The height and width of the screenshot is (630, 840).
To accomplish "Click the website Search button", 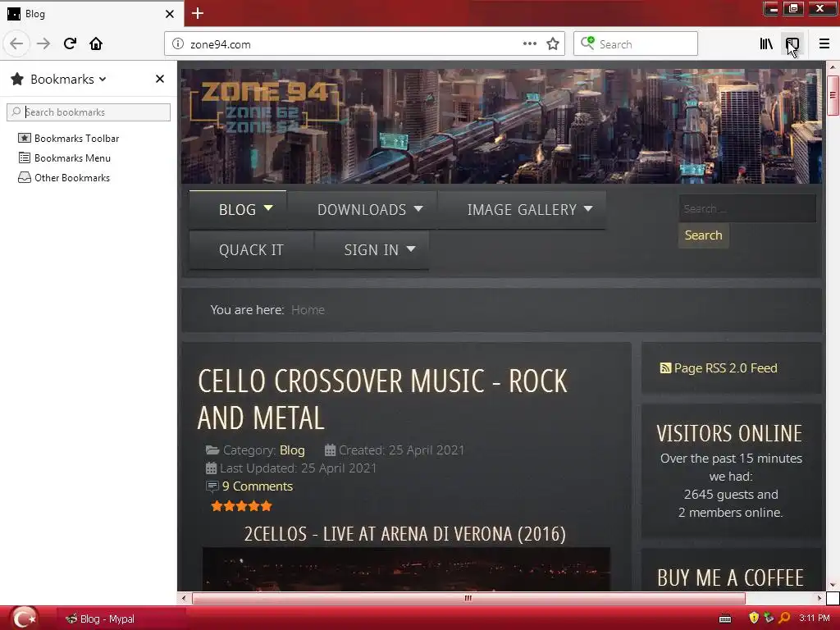I will coord(703,235).
